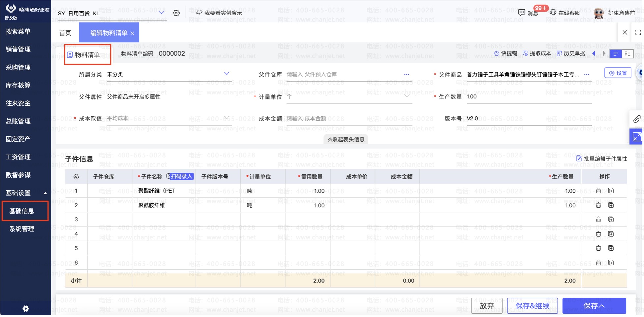Click the 设置 settings button
The height and width of the screenshot is (317, 644).
point(618,73)
